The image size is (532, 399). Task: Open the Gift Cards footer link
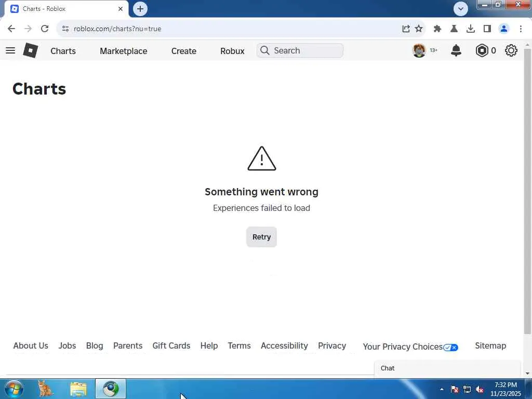point(171,345)
